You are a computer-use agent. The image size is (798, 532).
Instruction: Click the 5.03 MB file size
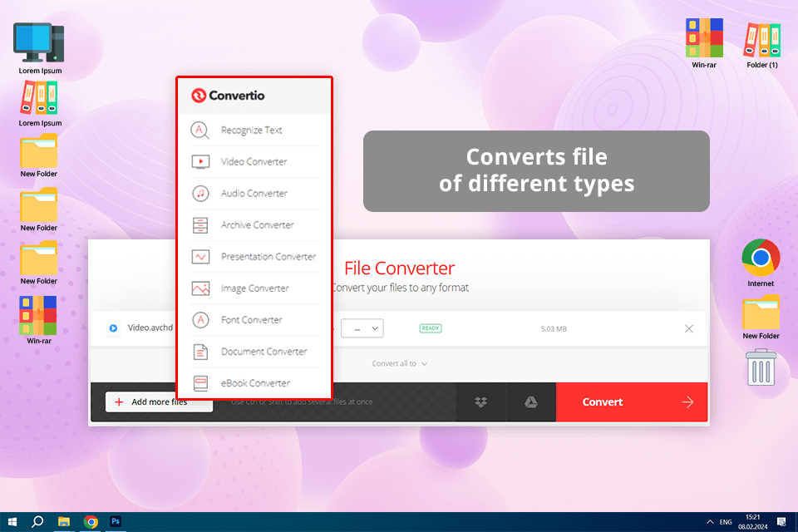(554, 329)
